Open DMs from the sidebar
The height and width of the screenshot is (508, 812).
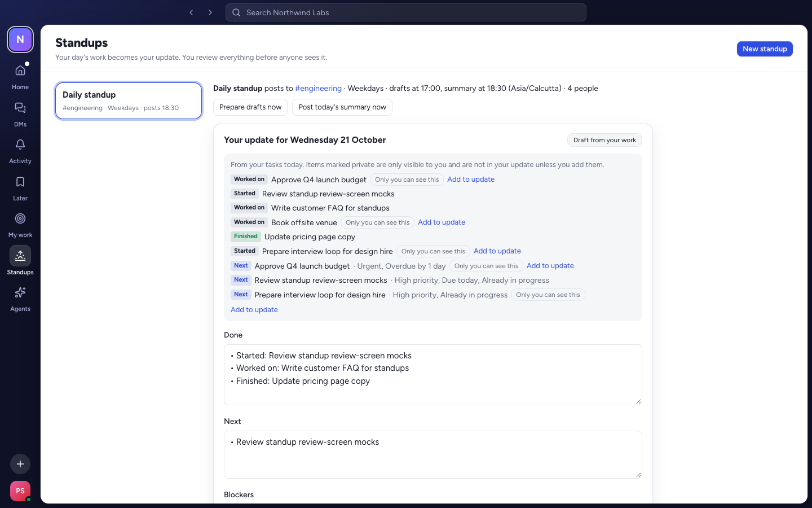coord(20,113)
